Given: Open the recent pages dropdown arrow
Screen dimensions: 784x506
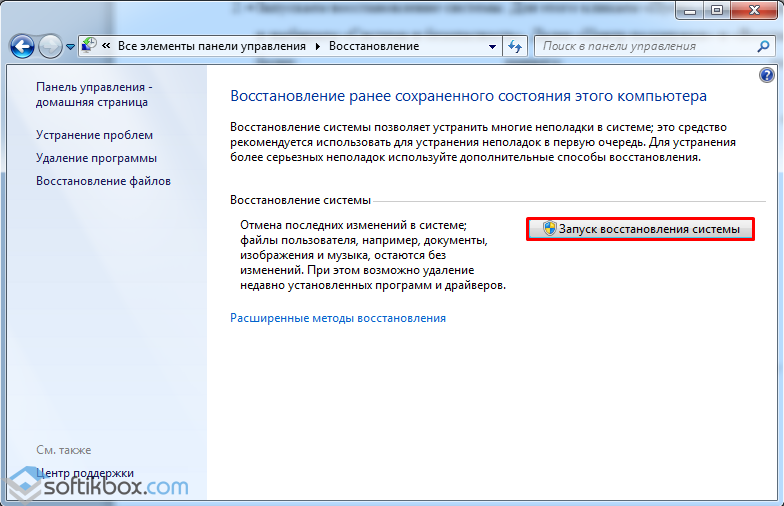Looking at the screenshot, I should pyautogui.click(x=70, y=47).
